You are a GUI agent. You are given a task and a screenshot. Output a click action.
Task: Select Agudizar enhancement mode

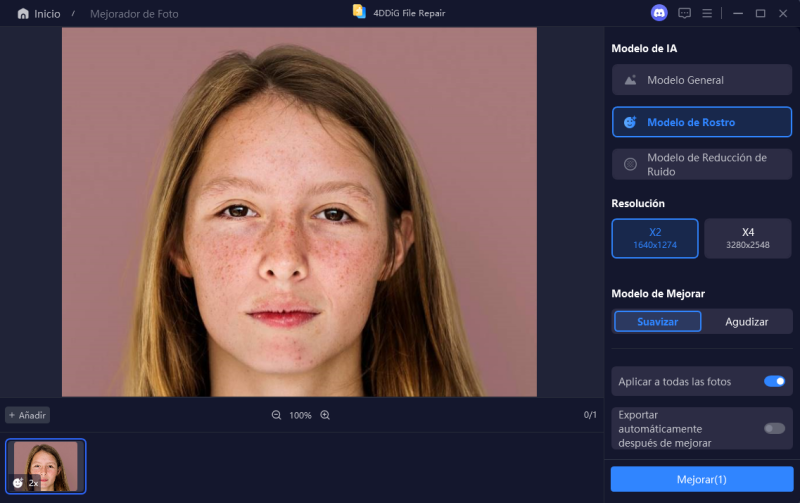(x=746, y=322)
